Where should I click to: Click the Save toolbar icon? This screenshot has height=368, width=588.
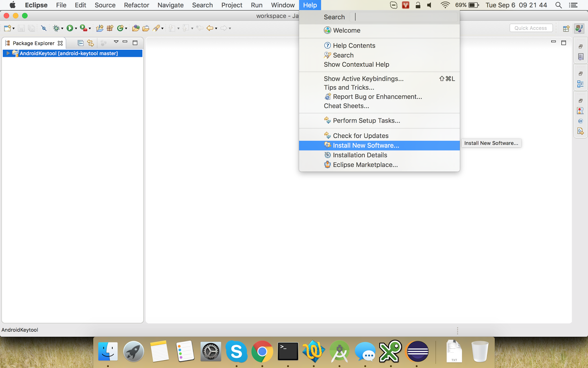click(21, 28)
